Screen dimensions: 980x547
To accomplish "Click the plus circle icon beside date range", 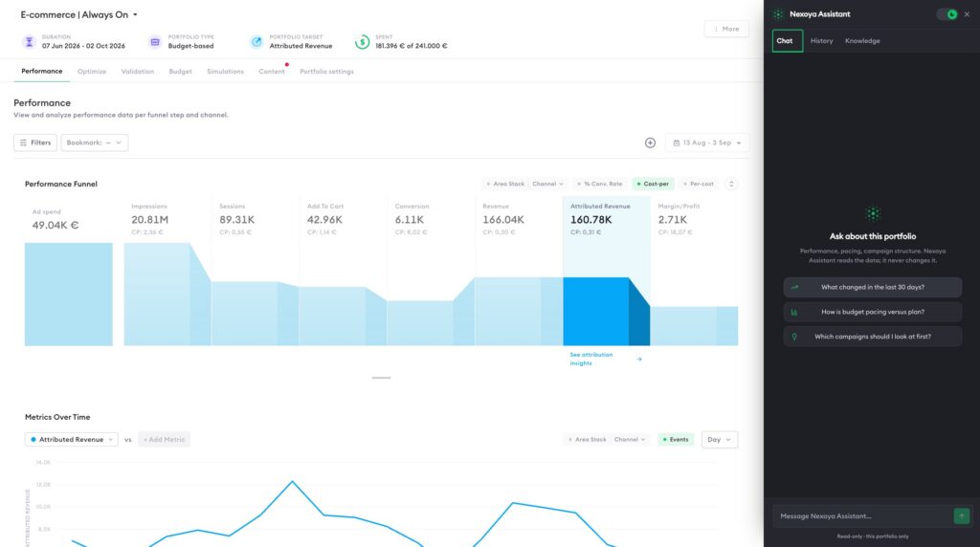I will [650, 142].
